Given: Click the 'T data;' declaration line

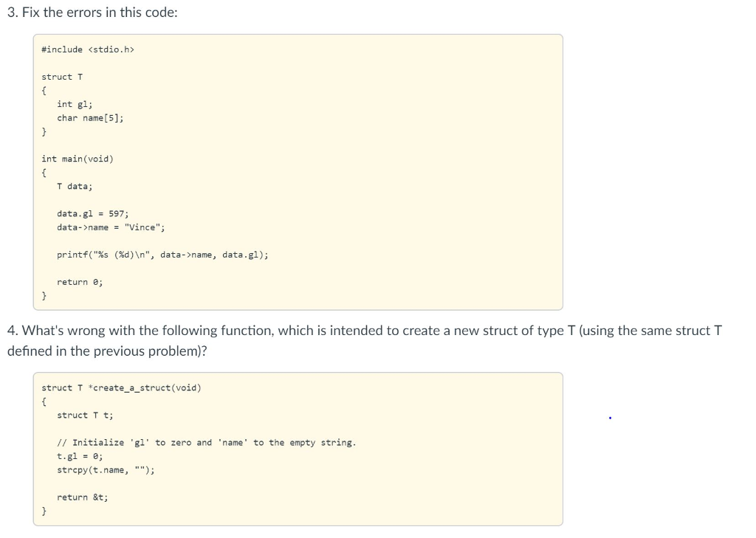Looking at the screenshot, I should pos(75,186).
